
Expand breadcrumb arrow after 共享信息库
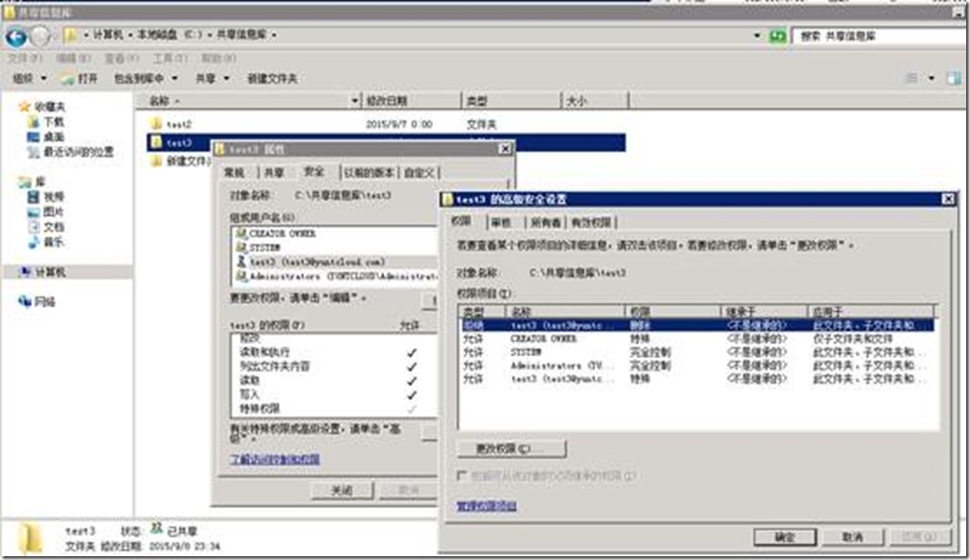[274, 35]
